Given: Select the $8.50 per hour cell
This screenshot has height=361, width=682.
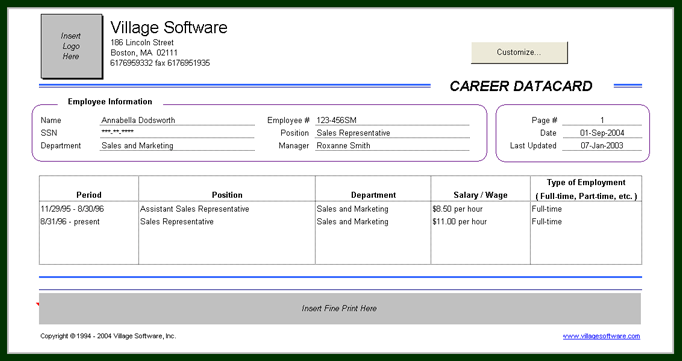Looking at the screenshot, I should point(481,209).
